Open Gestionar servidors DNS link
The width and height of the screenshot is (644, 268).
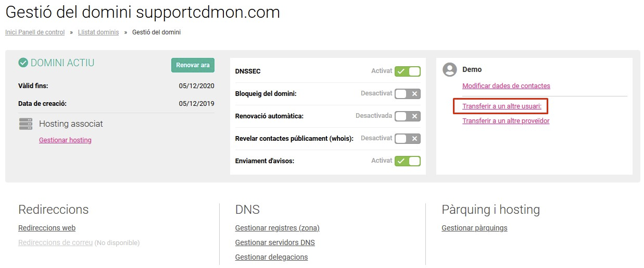tap(275, 242)
